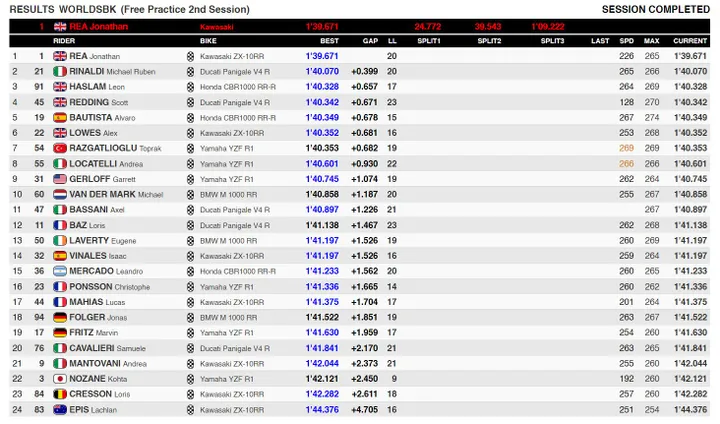Click the SPD column header
The width and height of the screenshot is (720, 424).
[626, 41]
